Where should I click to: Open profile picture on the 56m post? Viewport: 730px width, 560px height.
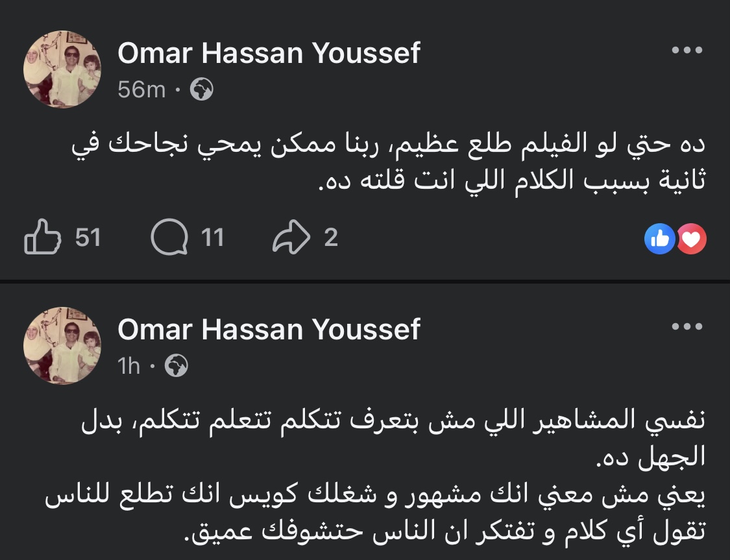[62, 69]
